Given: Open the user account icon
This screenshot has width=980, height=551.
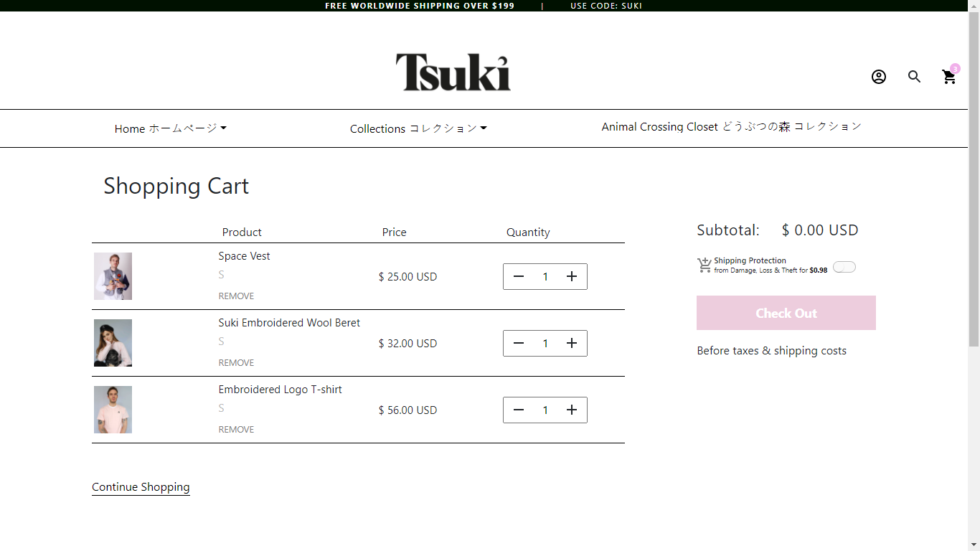Looking at the screenshot, I should (879, 77).
